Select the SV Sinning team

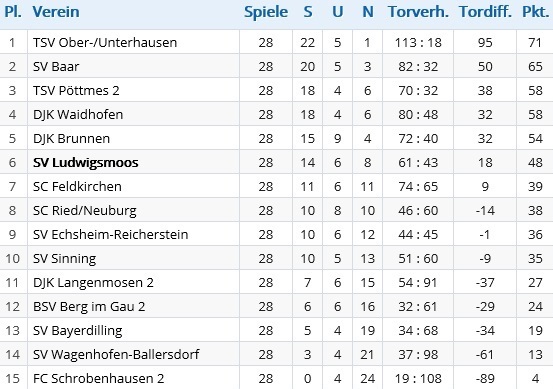[64, 259]
